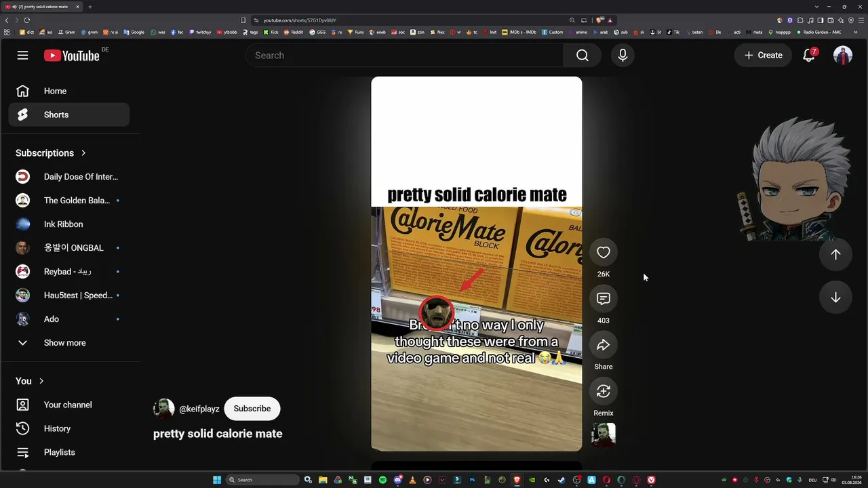Go to the previous Short arrow
868x488 pixels.
point(835,254)
